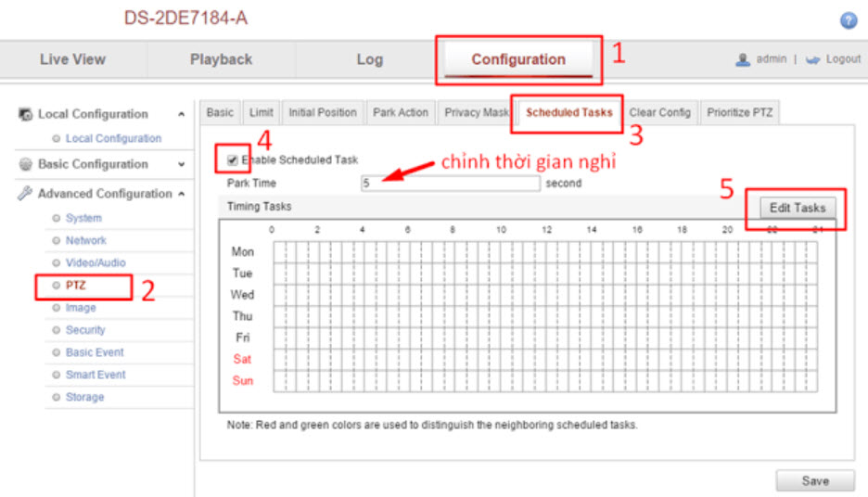868x497 pixels.
Task: Open the PTZ settings item
Action: click(75, 286)
